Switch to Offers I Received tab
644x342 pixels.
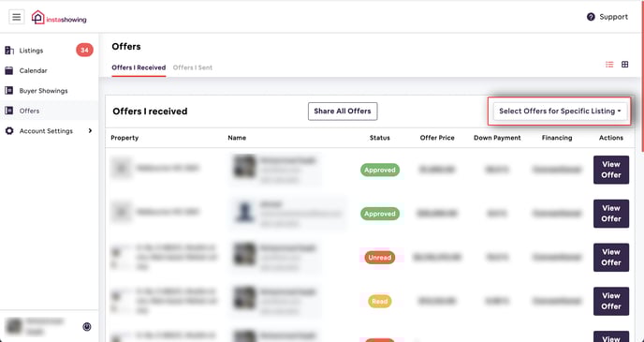point(139,67)
